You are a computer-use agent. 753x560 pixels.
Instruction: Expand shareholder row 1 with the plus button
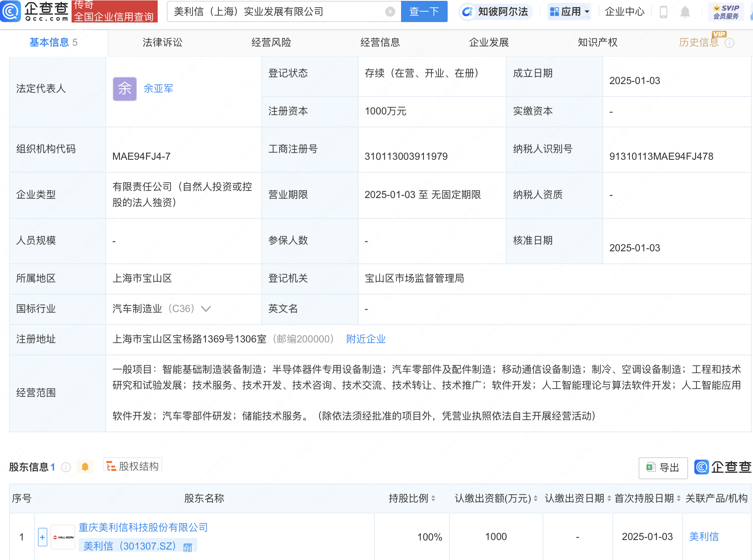click(x=42, y=537)
